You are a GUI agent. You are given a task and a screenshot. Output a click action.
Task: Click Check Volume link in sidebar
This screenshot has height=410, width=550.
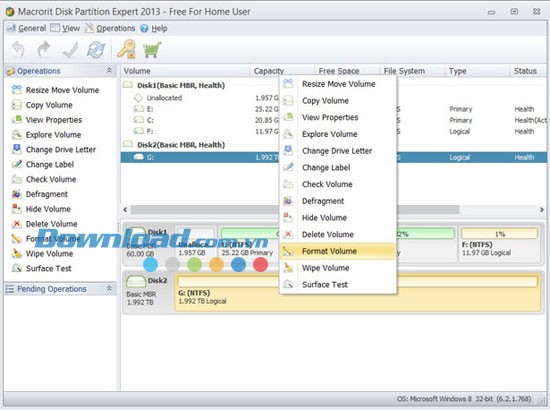tap(51, 179)
